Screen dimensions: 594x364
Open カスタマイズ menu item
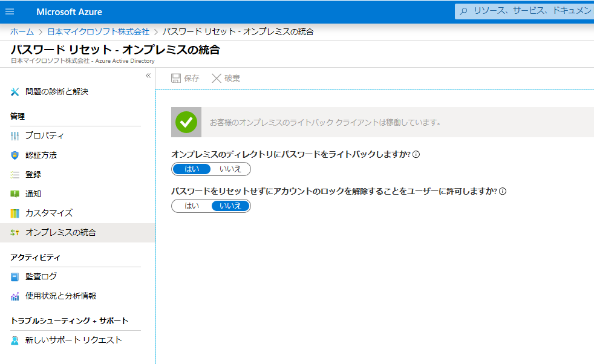(x=77, y=213)
